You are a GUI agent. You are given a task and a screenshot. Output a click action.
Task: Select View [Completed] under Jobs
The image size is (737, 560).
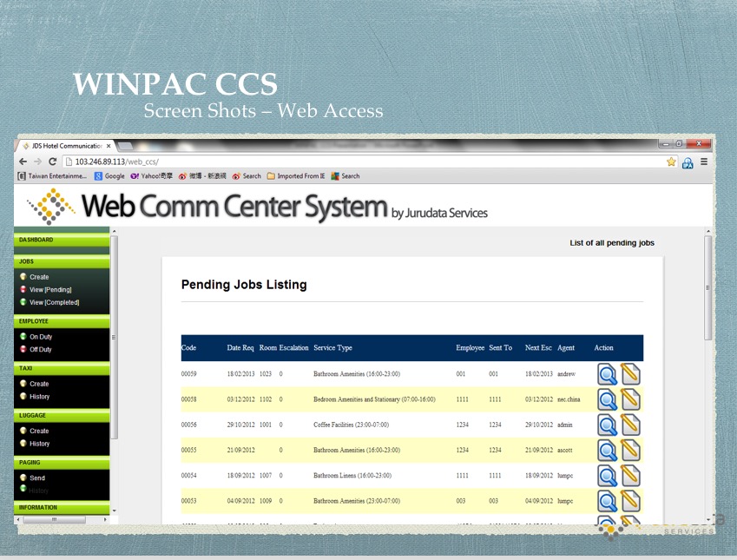(x=54, y=302)
